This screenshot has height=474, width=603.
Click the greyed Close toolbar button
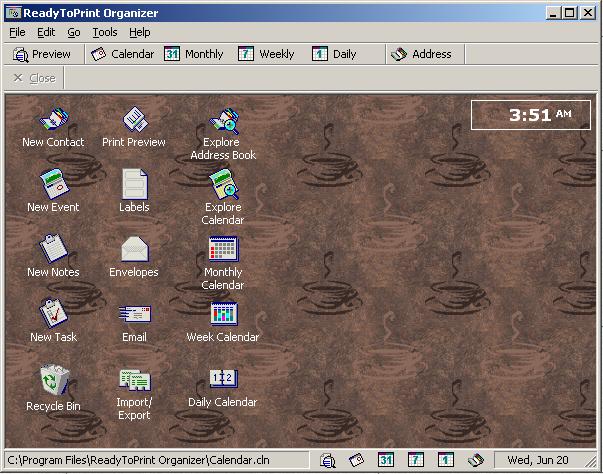(x=34, y=78)
